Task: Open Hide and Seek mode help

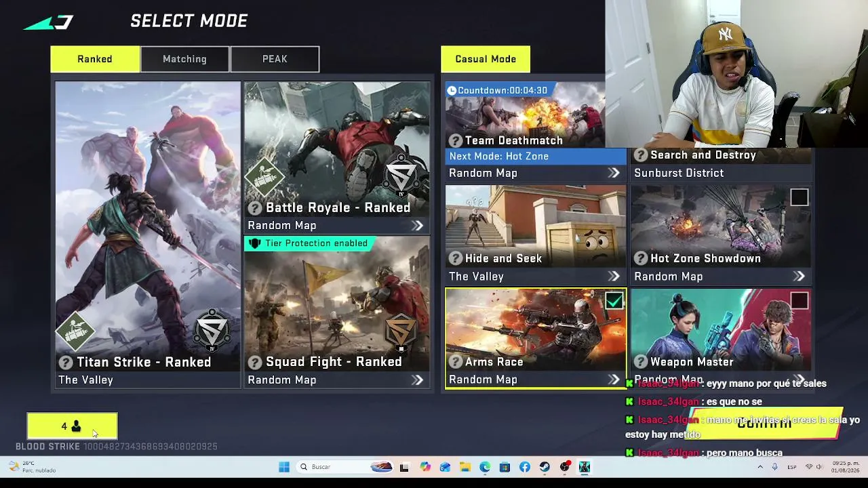Action: click(x=456, y=259)
